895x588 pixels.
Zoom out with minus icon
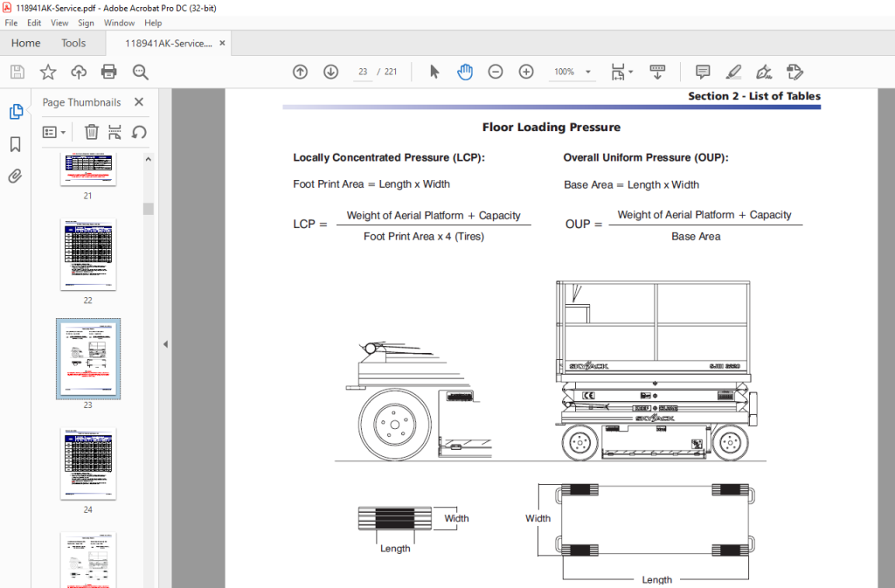tap(496, 72)
